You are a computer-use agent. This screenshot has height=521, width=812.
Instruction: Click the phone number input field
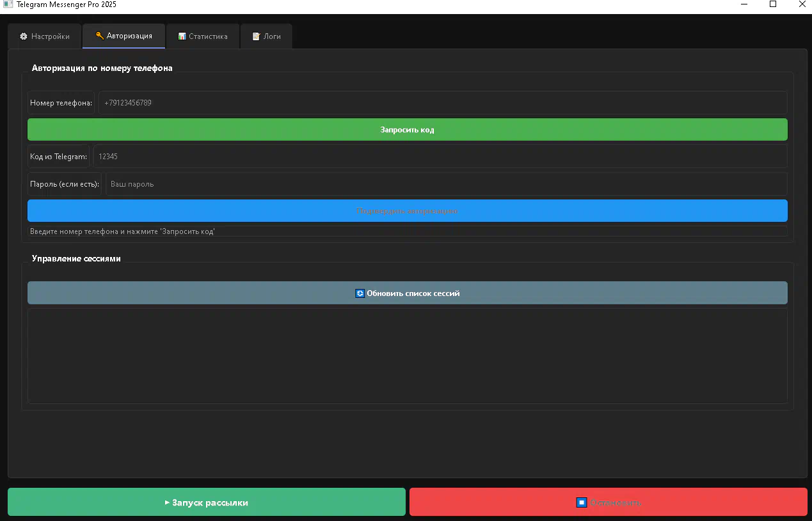coord(443,102)
